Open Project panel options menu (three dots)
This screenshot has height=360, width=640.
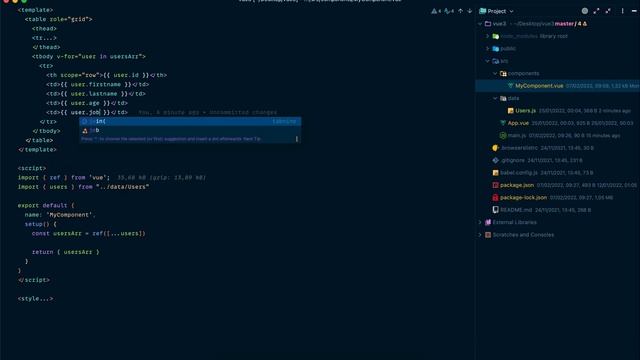click(x=622, y=11)
